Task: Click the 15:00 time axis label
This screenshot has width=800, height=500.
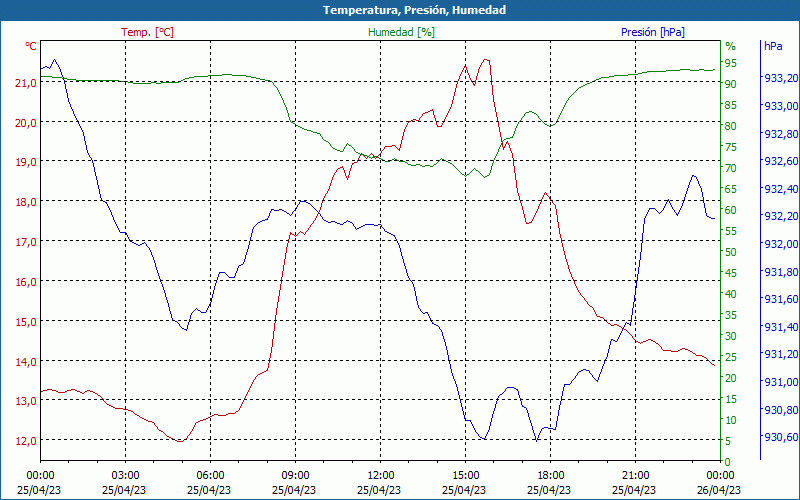Action: pyautogui.click(x=465, y=474)
